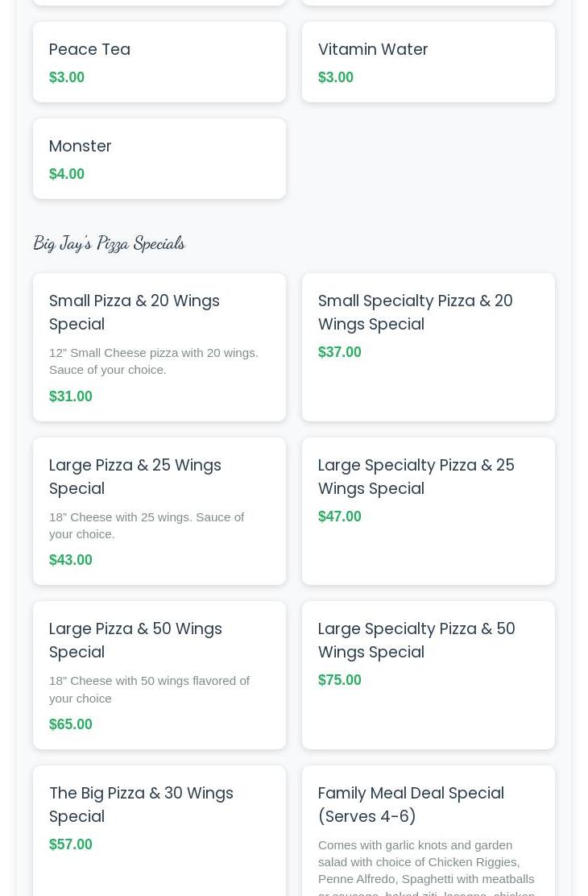Click the $47.00 price label
Image resolution: width=588 pixels, height=896 pixels.
pyautogui.click(x=340, y=516)
